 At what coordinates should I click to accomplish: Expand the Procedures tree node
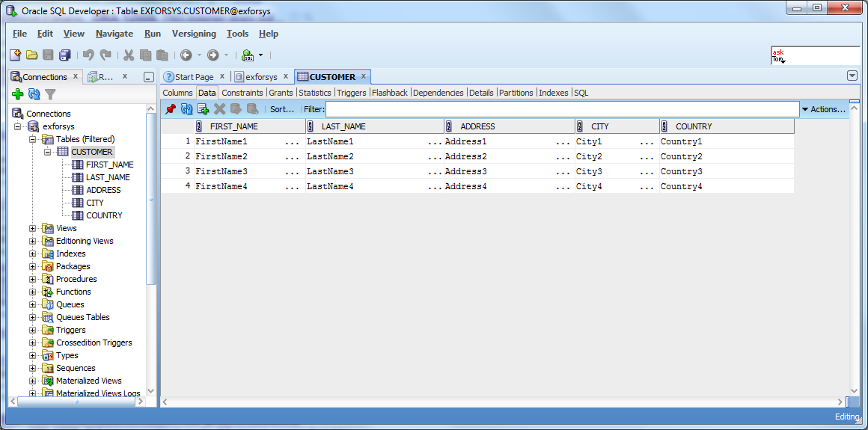(33, 279)
